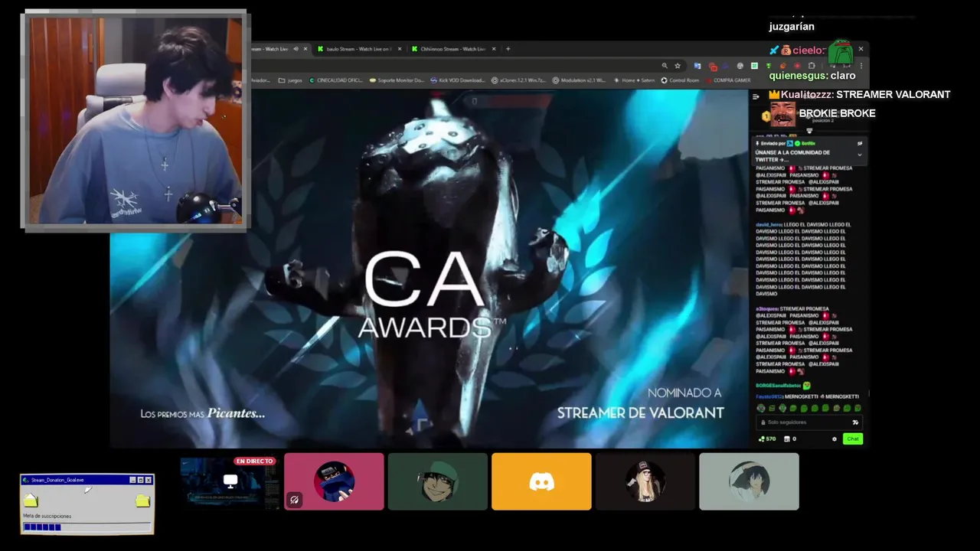Select the blonde avatar participant tile
This screenshot has width=980, height=551.
[x=645, y=481]
